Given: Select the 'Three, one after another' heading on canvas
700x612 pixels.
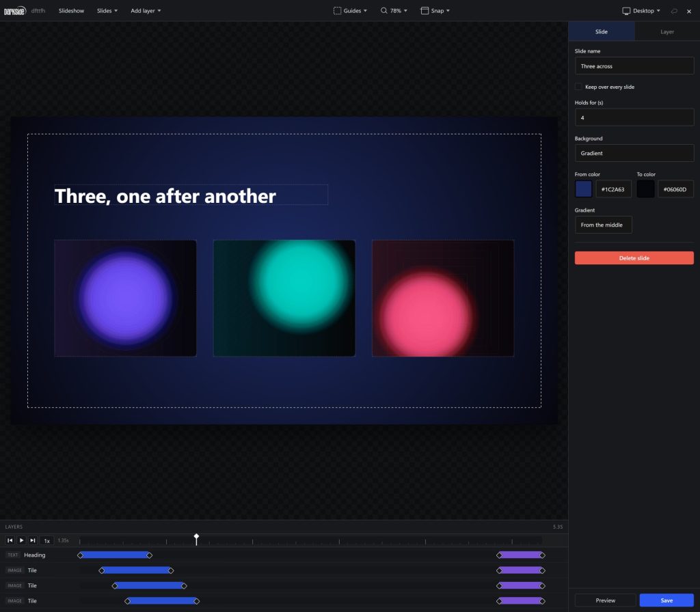Looking at the screenshot, I should pyautogui.click(x=191, y=195).
